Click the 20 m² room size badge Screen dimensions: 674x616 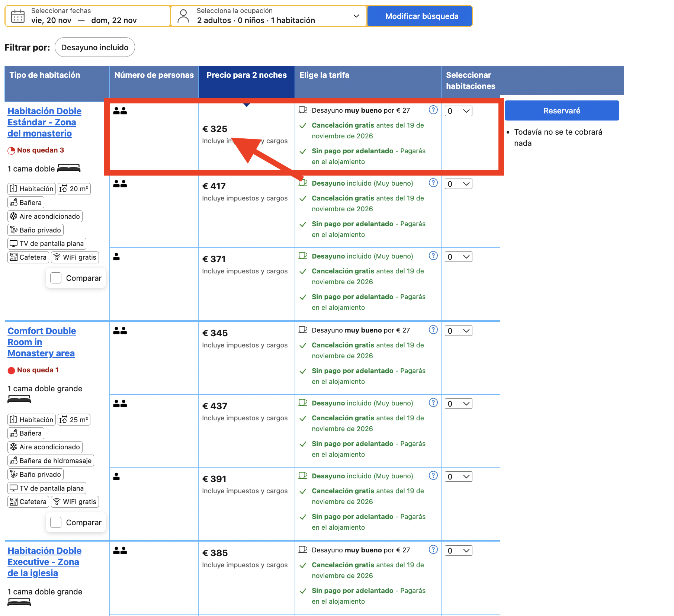click(74, 189)
